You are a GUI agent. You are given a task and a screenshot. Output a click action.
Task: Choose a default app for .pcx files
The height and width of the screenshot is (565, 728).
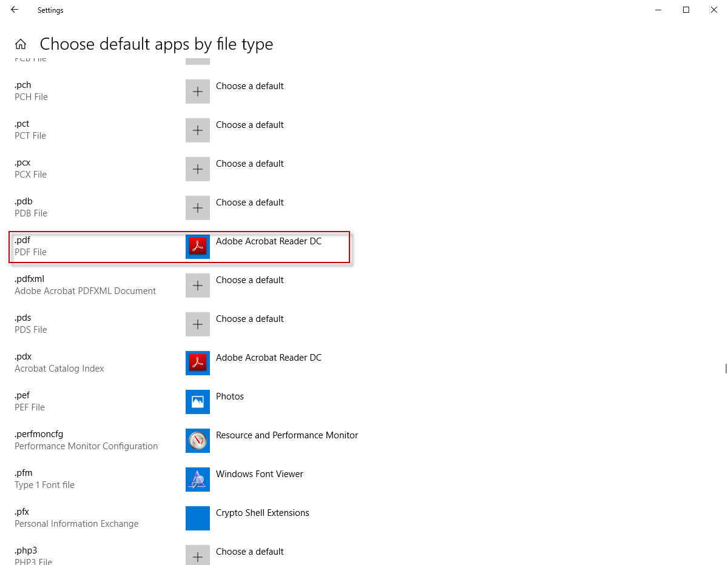(197, 169)
